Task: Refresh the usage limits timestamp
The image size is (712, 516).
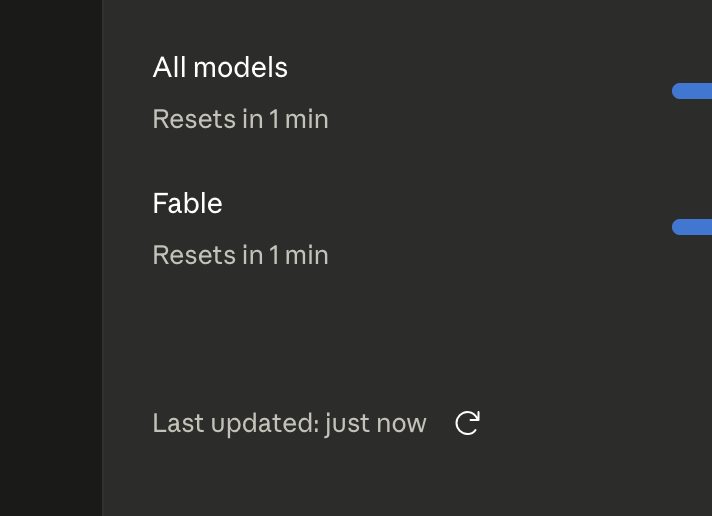Action: click(x=467, y=423)
